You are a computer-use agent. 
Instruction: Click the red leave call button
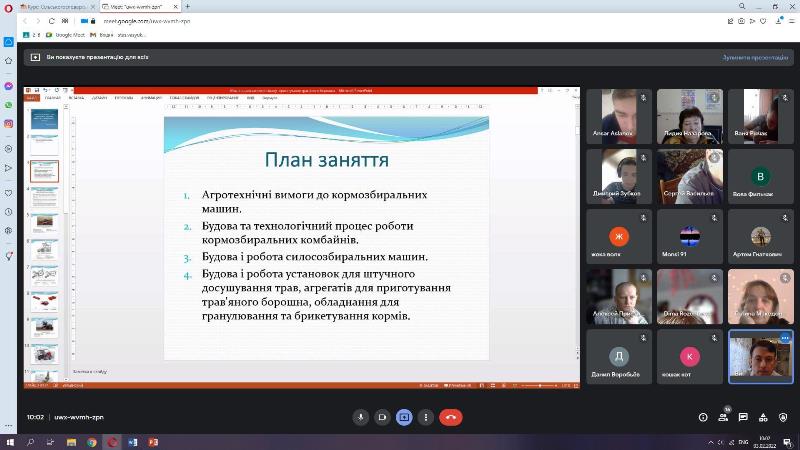[x=451, y=417]
